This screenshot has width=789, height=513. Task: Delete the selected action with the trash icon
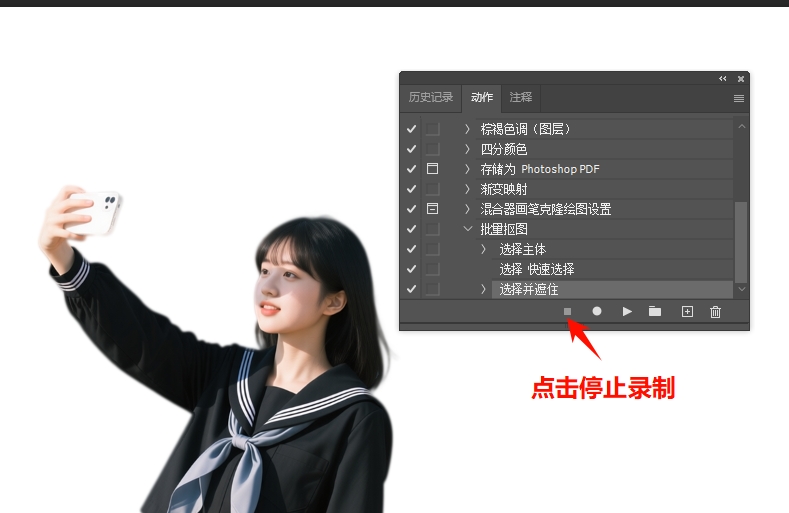point(715,312)
